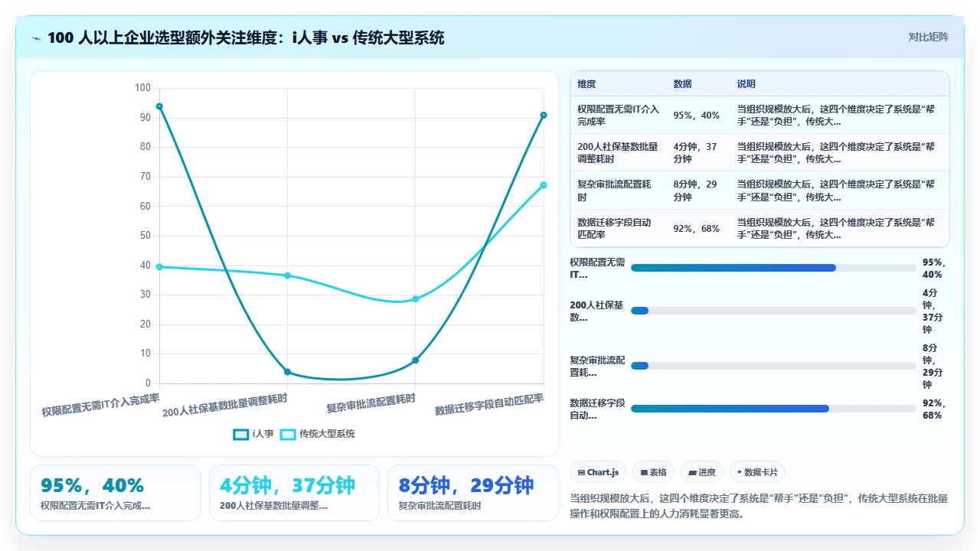
Task: Click 传统大型系统 point at 200人社保基数批量调整耗时
Action: [x=287, y=275]
